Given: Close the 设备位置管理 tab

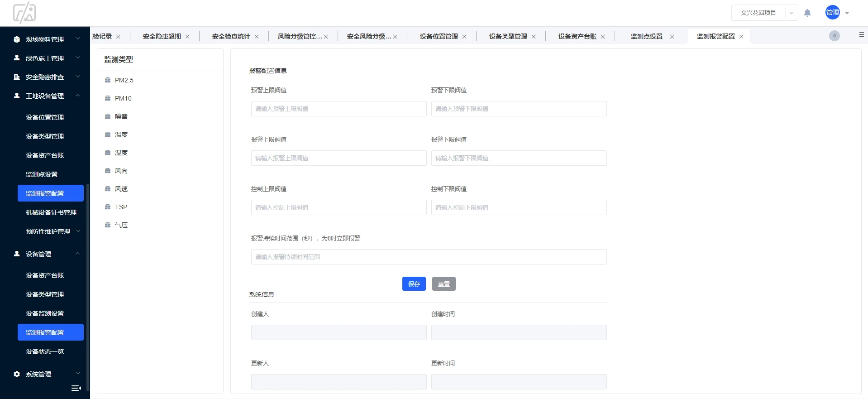Looking at the screenshot, I should (x=464, y=37).
